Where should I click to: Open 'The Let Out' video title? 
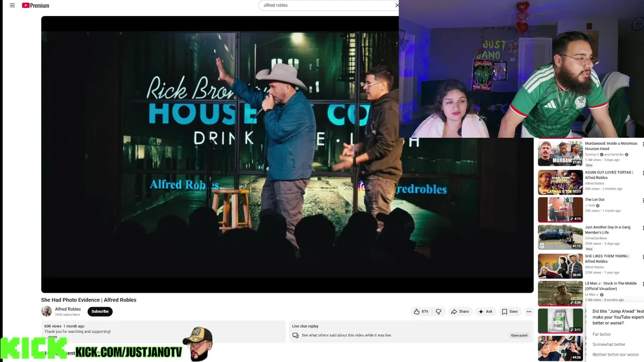(595, 200)
